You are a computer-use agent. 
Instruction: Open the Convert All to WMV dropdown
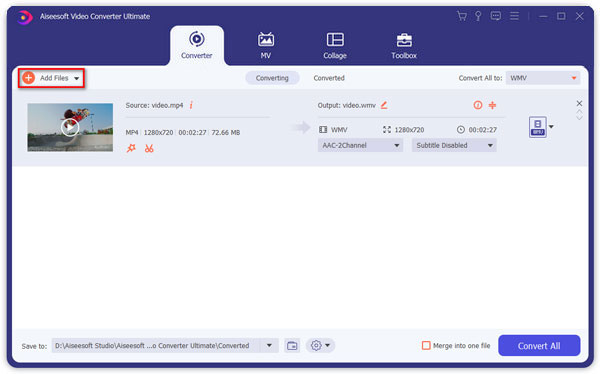[x=543, y=78]
